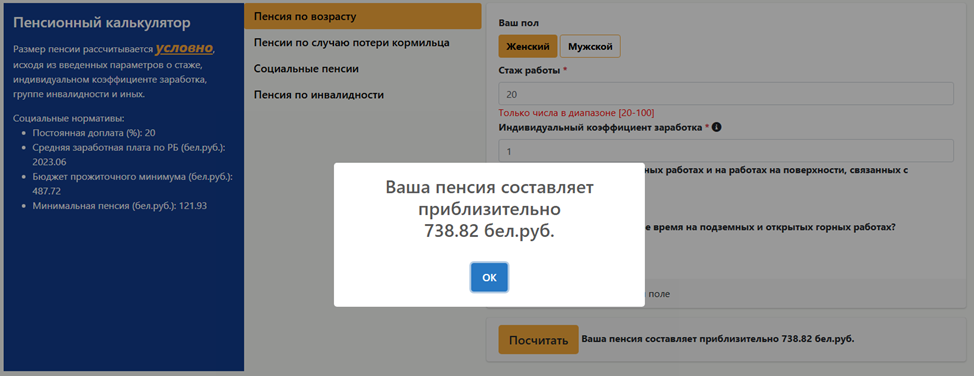This screenshot has height=376, width=974.
Task: Follow the условно link in description
Action: tap(184, 48)
